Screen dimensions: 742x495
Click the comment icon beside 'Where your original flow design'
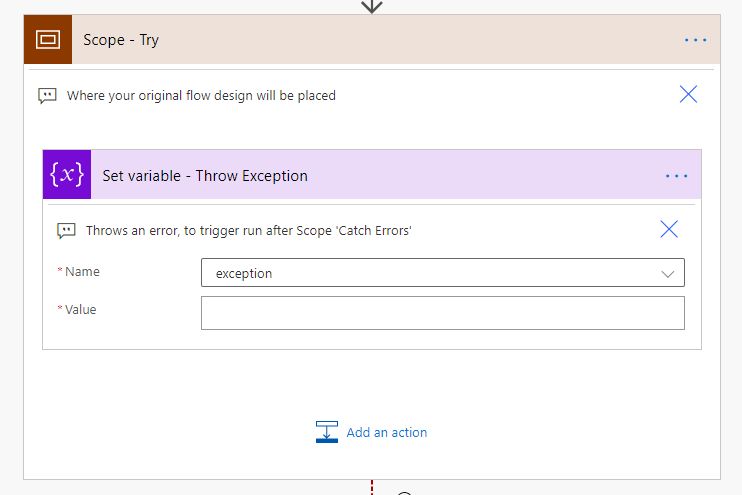(x=47, y=96)
